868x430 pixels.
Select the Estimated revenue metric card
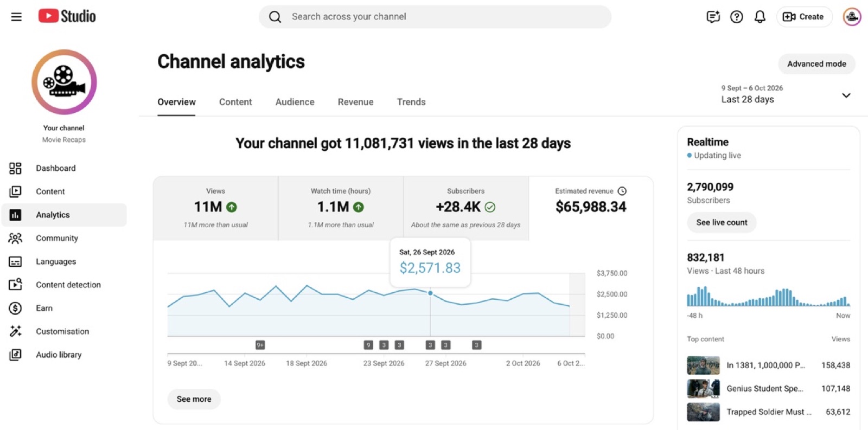click(x=591, y=208)
